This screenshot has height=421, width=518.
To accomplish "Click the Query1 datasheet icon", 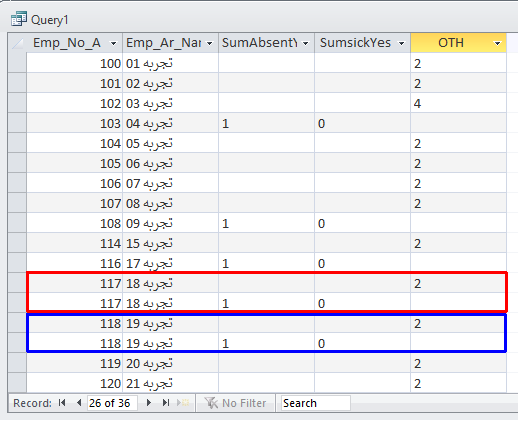I will click(x=19, y=19).
